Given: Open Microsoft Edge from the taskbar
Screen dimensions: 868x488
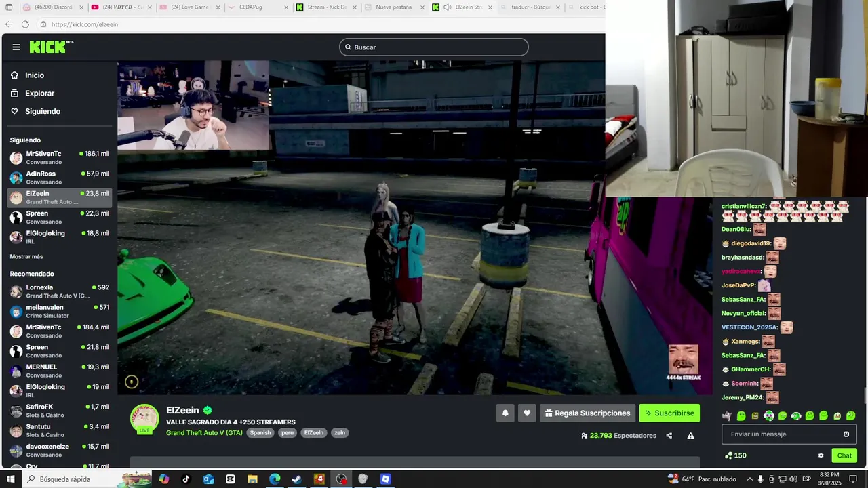Looking at the screenshot, I should pyautogui.click(x=275, y=479).
